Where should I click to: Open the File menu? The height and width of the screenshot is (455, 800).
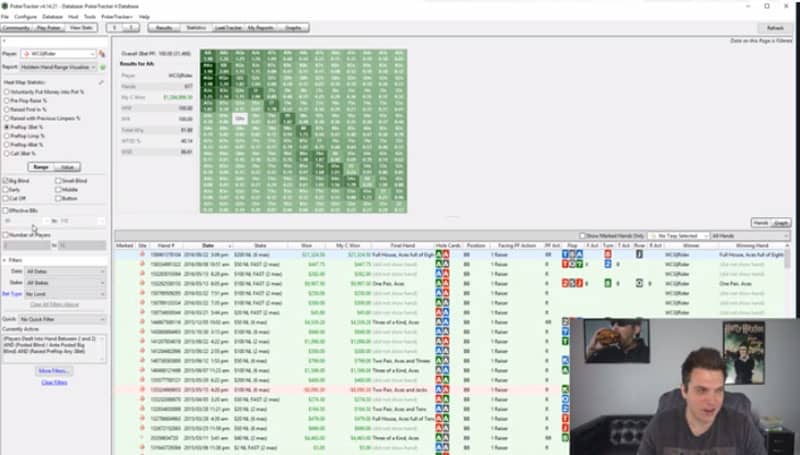coord(5,17)
